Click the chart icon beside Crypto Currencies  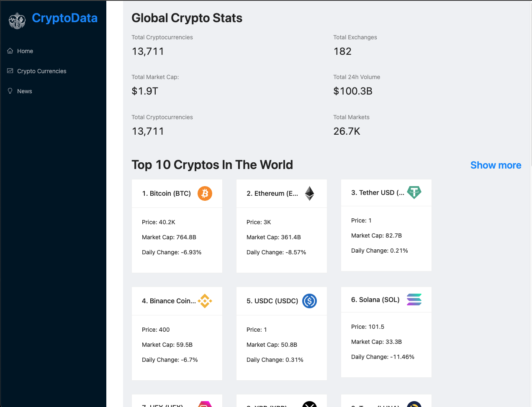point(10,71)
